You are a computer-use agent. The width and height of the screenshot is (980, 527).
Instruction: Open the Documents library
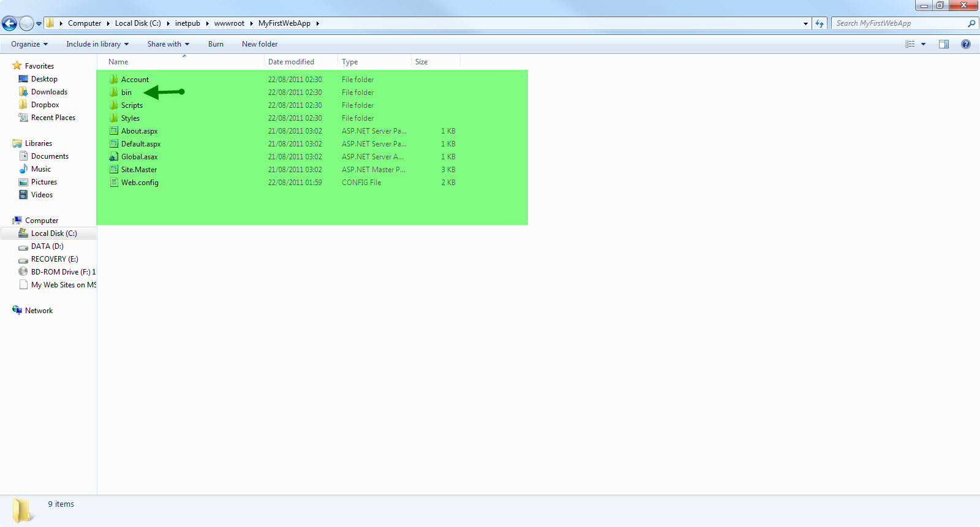point(50,156)
